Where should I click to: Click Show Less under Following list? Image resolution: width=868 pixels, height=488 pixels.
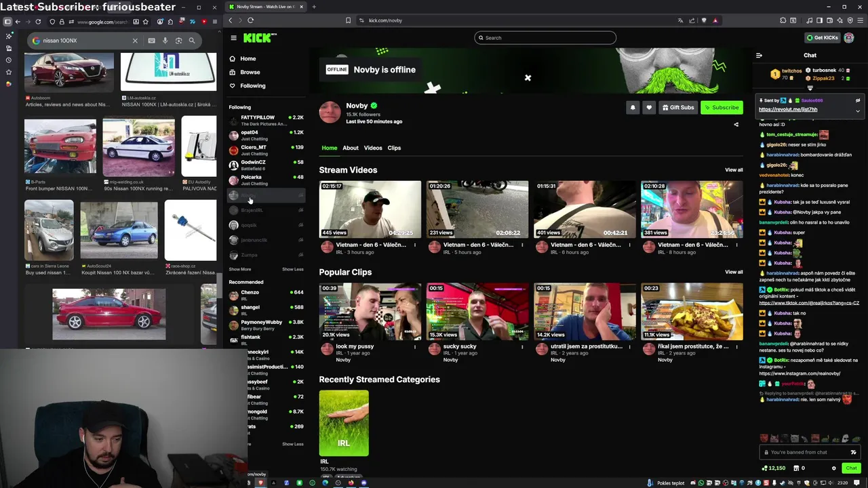(292, 269)
